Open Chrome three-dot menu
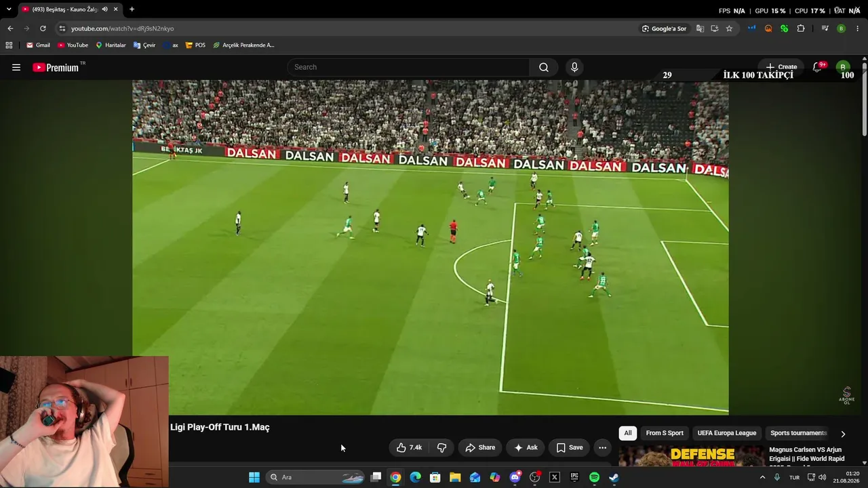The width and height of the screenshot is (868, 488). click(x=858, y=28)
